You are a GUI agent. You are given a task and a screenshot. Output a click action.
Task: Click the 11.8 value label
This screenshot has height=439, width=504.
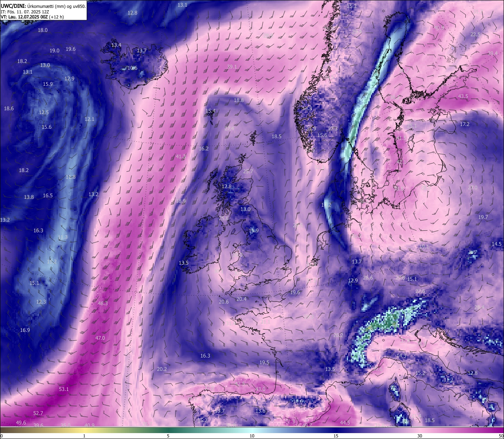[x=70, y=177]
